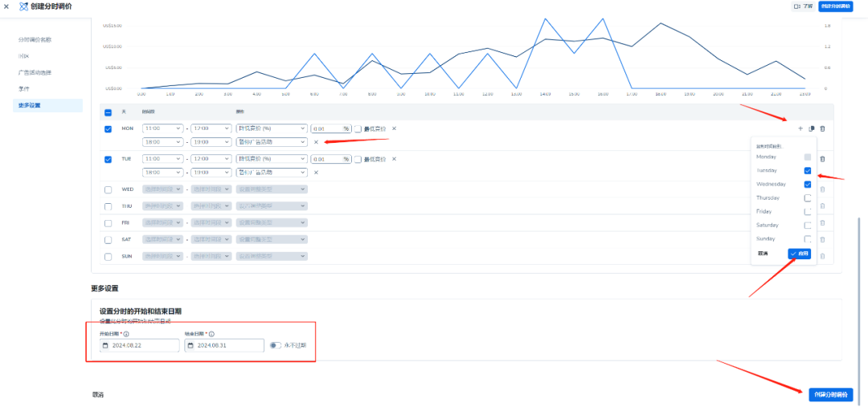
Task: Open TUE 暂停广告活动 action dropdown
Action: click(x=272, y=172)
